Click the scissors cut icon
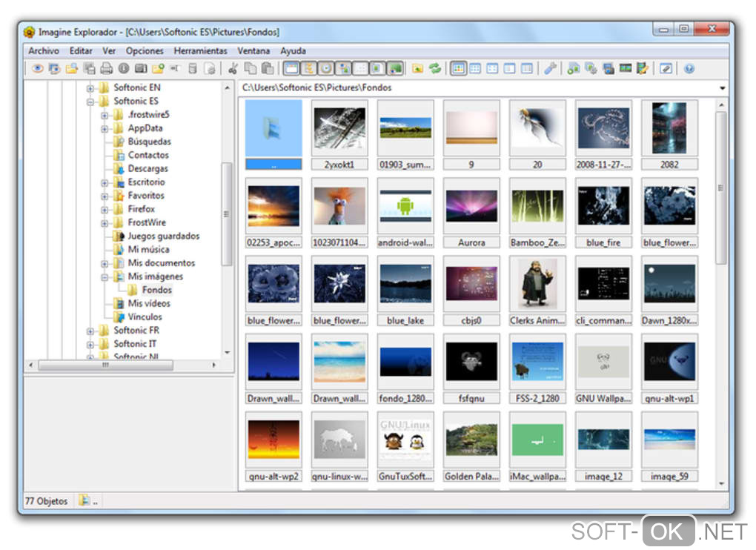 coord(233,69)
